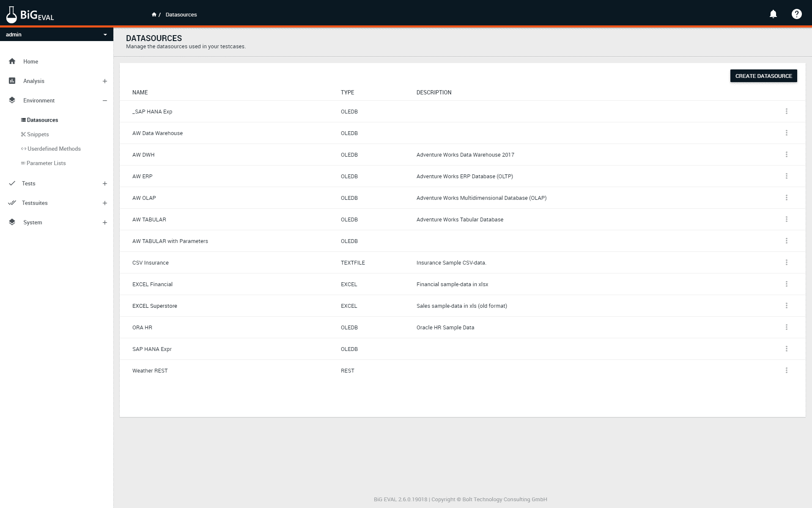
Task: Select the AW ERP datasource name
Action: [142, 176]
